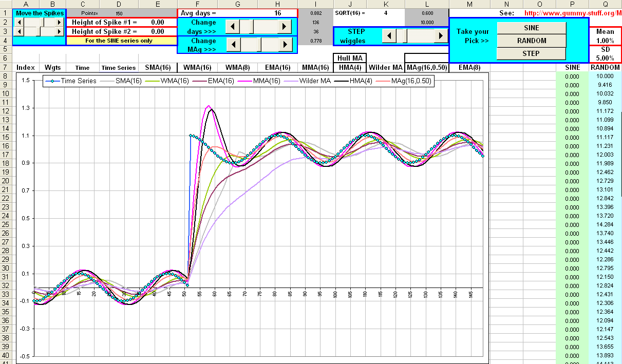Select column N header
The image size is (622, 364).
(x=506, y=4)
